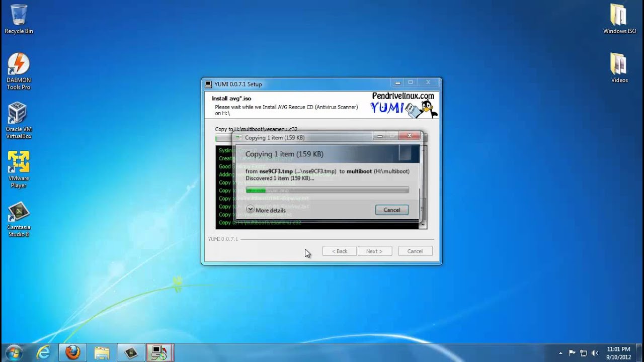
Task: Expand More details in copy dialog
Action: point(266,210)
